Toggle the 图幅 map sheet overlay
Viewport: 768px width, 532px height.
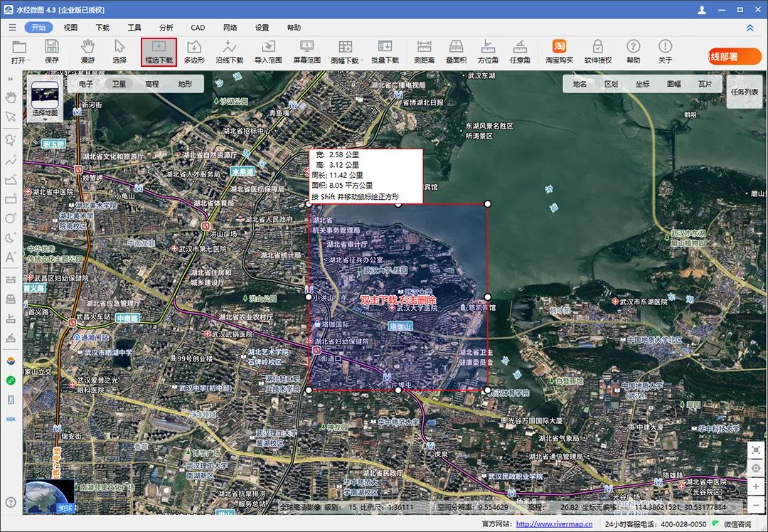[674, 84]
